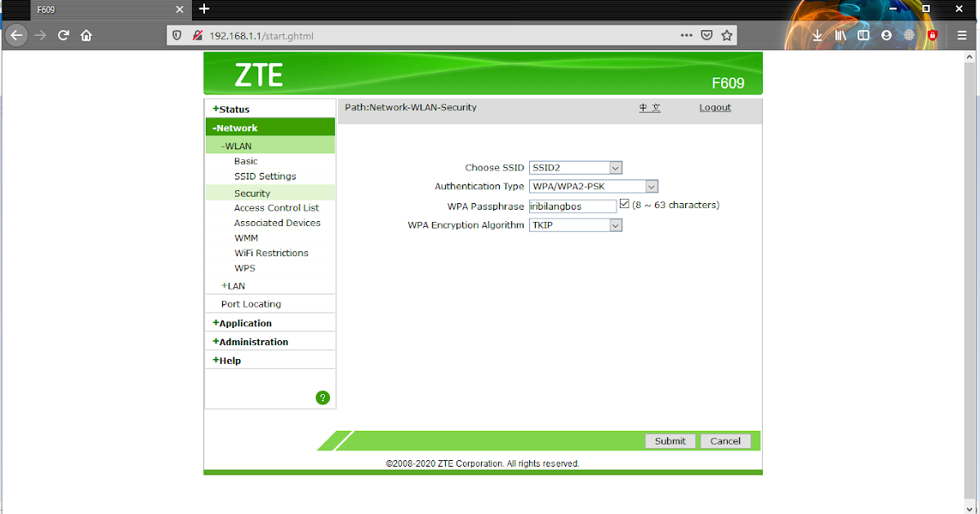Open the Firefox hamburger menu

(x=960, y=35)
